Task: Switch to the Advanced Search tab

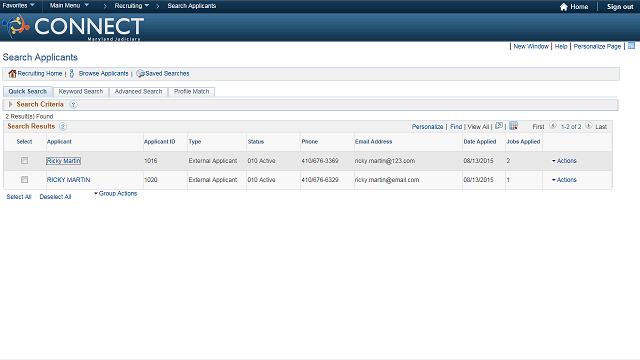Action: tap(138, 91)
